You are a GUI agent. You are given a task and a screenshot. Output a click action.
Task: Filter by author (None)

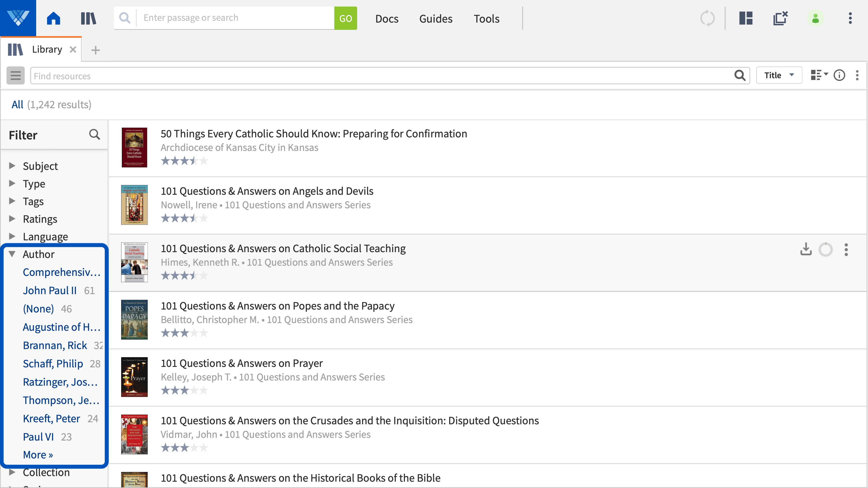(x=38, y=309)
